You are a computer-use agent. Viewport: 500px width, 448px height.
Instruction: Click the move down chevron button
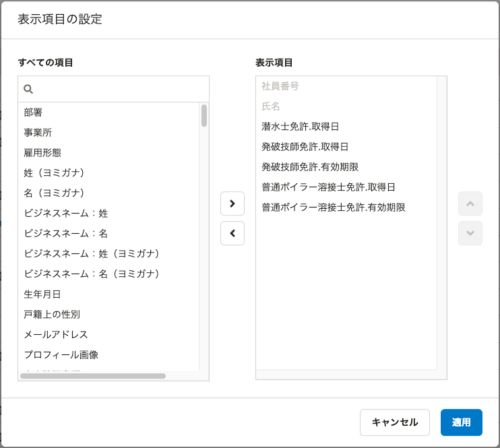pyautogui.click(x=470, y=233)
